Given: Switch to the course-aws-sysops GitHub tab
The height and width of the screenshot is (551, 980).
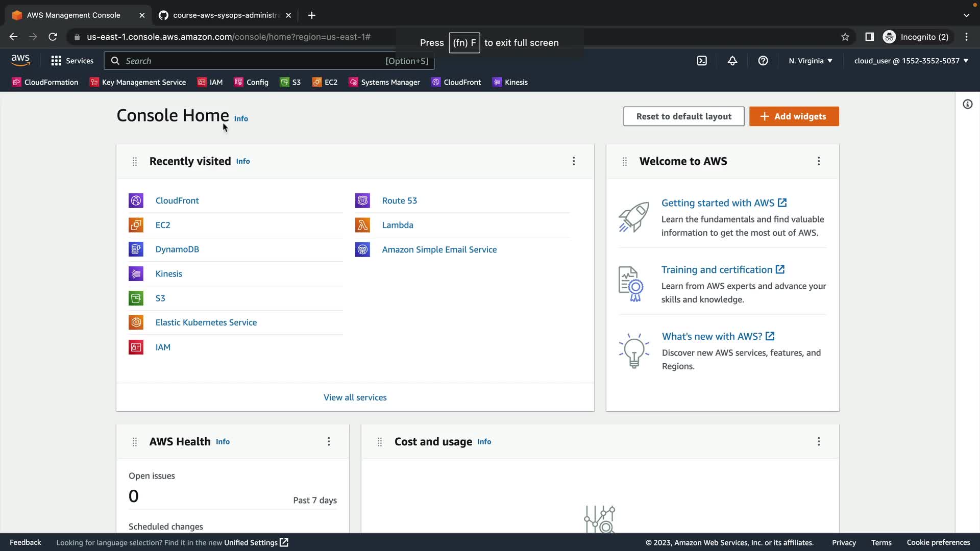Looking at the screenshot, I should click(x=225, y=15).
